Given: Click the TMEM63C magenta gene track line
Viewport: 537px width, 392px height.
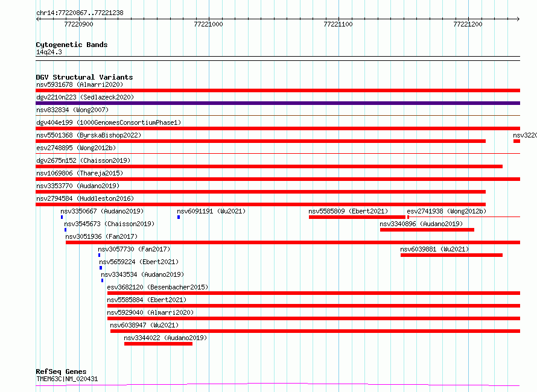Looking at the screenshot, I should [x=278, y=385].
